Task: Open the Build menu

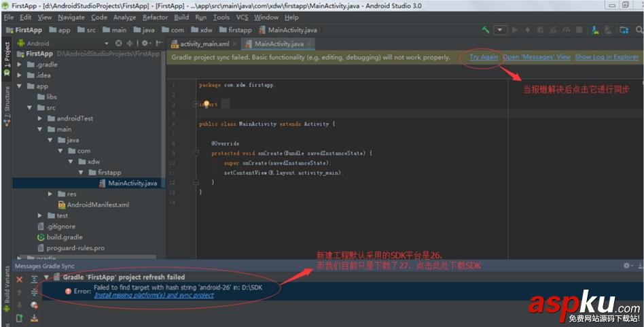Action: tap(181, 17)
